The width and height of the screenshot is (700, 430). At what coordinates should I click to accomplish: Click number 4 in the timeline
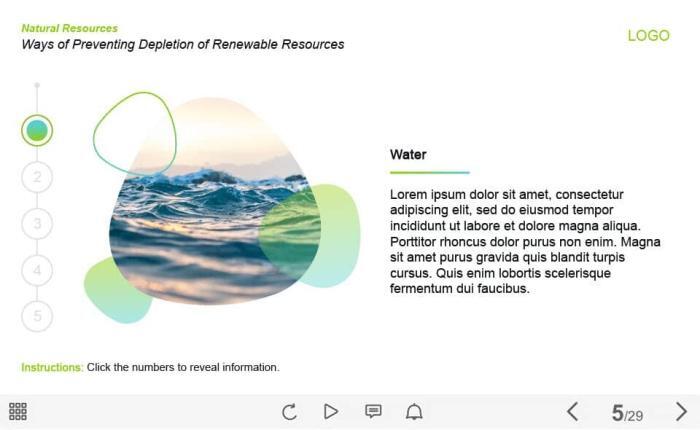[x=37, y=270]
